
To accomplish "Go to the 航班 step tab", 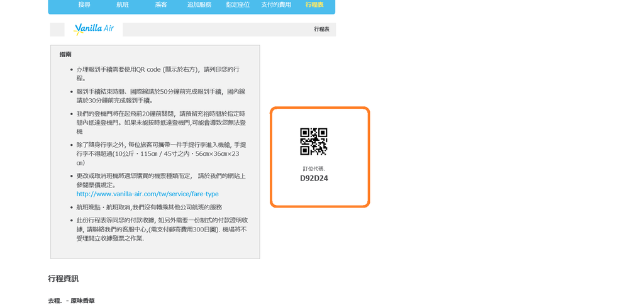I will (x=123, y=5).
